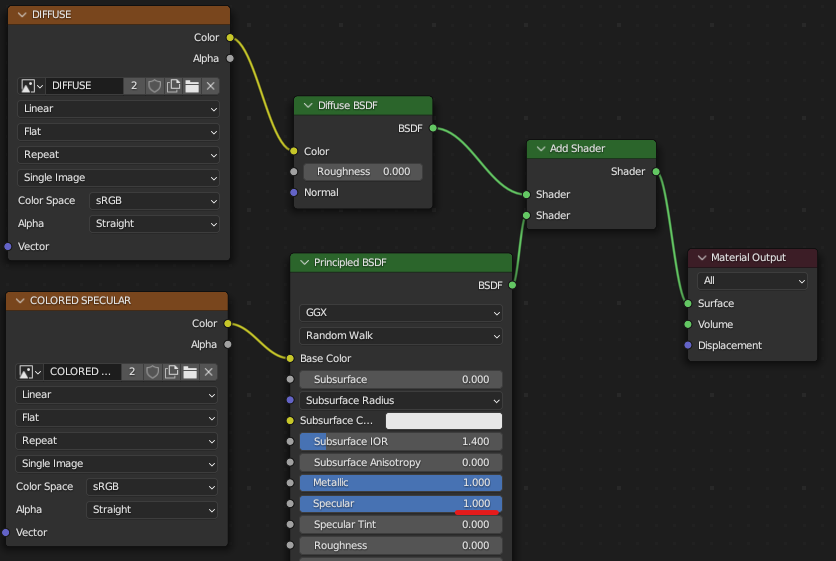The width and height of the screenshot is (836, 561).
Task: Click Base Color input socket
Action: [290, 358]
